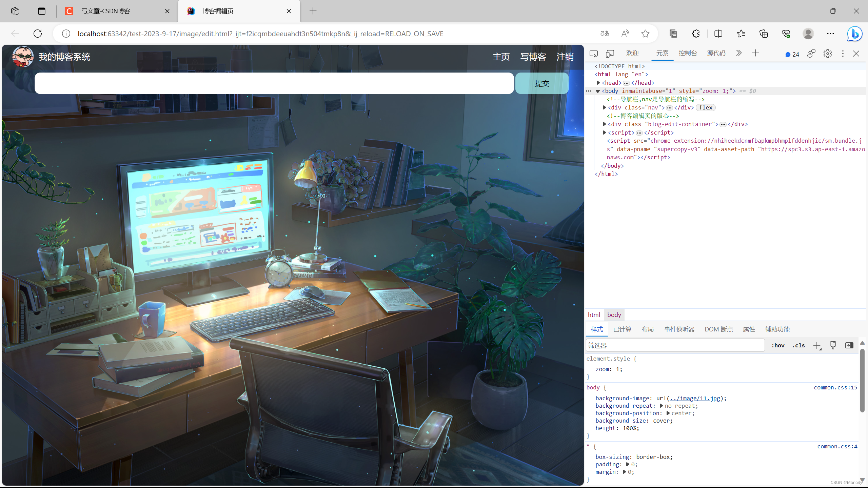
Task: Expand the head element node
Action: [598, 83]
